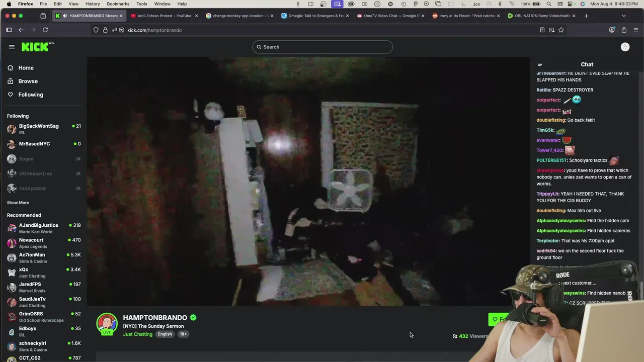
Task: Click the HAMPTONBRANDO streamer avatar
Action: (107, 324)
